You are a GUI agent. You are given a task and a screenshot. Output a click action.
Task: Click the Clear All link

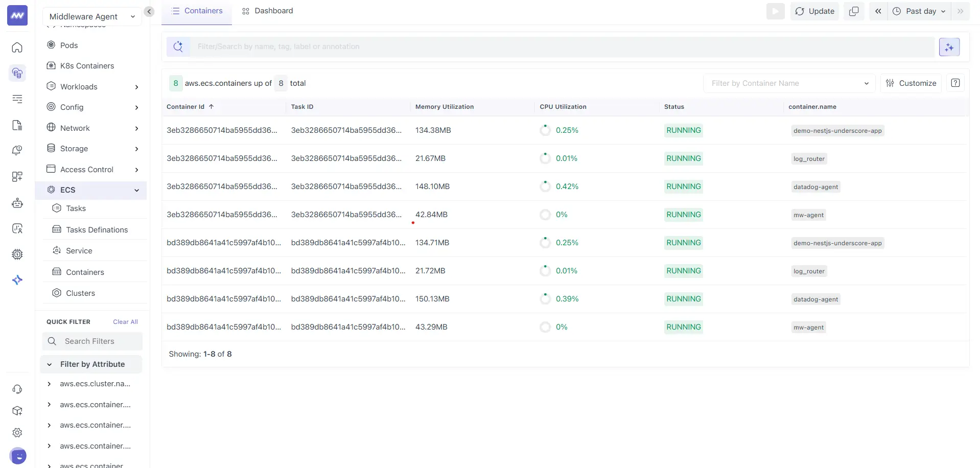pos(125,322)
